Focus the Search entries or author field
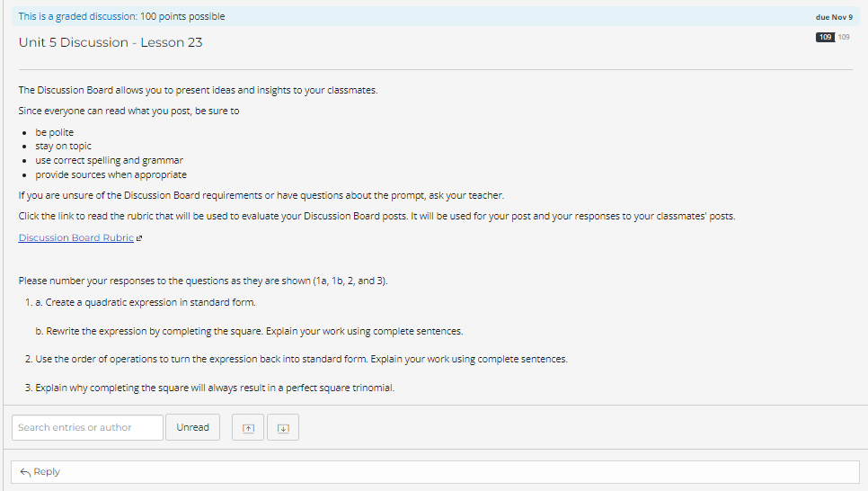This screenshot has height=491, width=868. 87,427
